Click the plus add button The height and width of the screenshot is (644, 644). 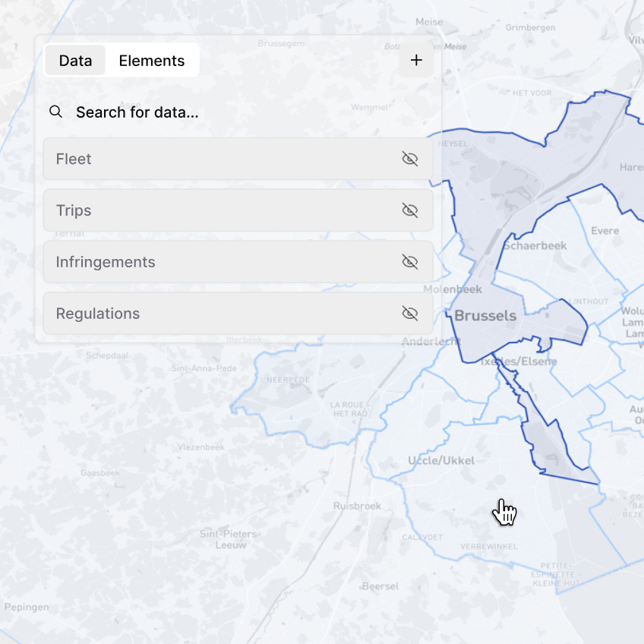point(416,60)
